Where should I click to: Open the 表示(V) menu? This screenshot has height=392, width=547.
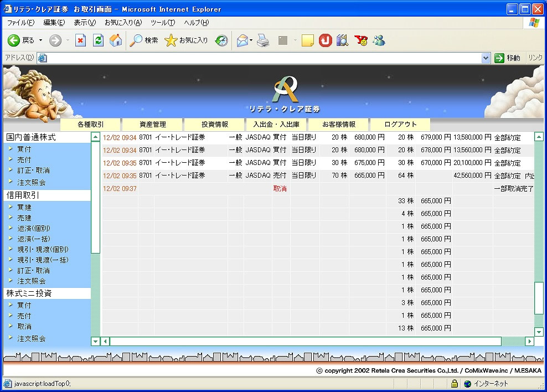(x=85, y=23)
